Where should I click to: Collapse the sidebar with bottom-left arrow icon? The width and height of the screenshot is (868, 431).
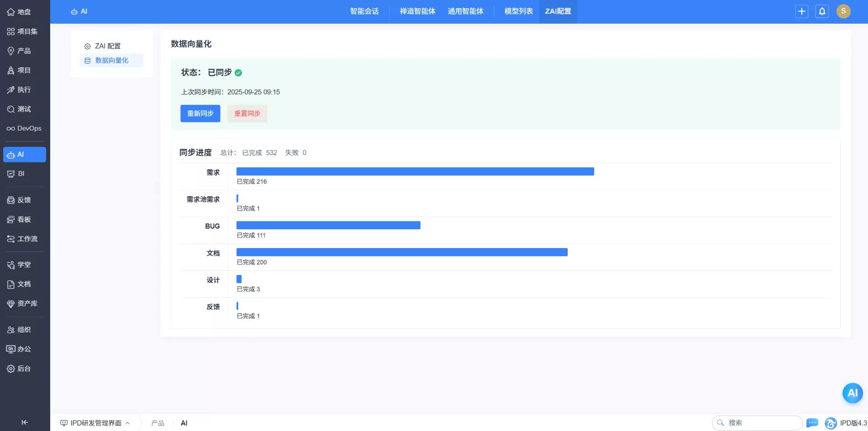[x=25, y=422]
